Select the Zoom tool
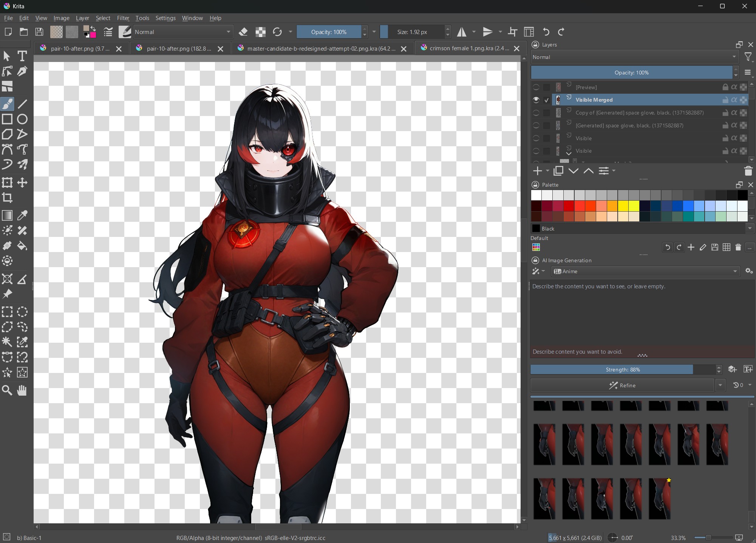756x543 pixels. 7,390
